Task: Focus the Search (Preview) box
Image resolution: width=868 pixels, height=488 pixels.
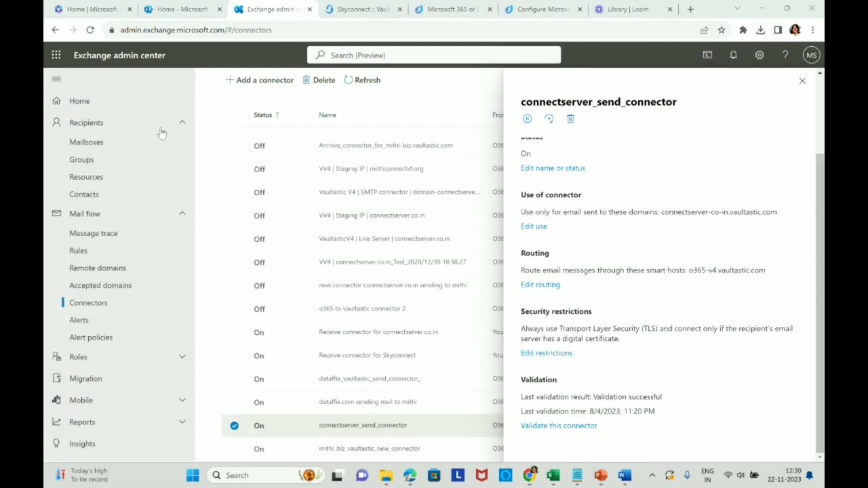Action: click(x=434, y=55)
